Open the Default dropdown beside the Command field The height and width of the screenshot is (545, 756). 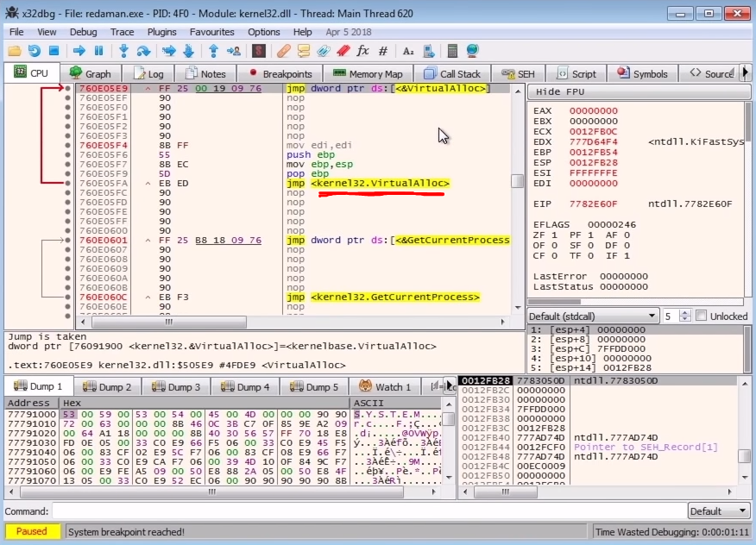[x=718, y=511]
